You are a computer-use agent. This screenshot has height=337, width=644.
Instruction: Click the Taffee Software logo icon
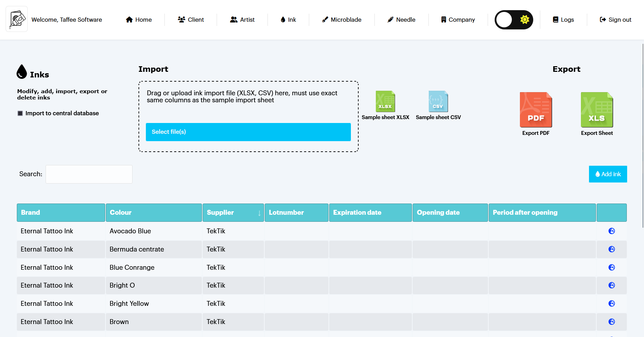[x=17, y=19]
